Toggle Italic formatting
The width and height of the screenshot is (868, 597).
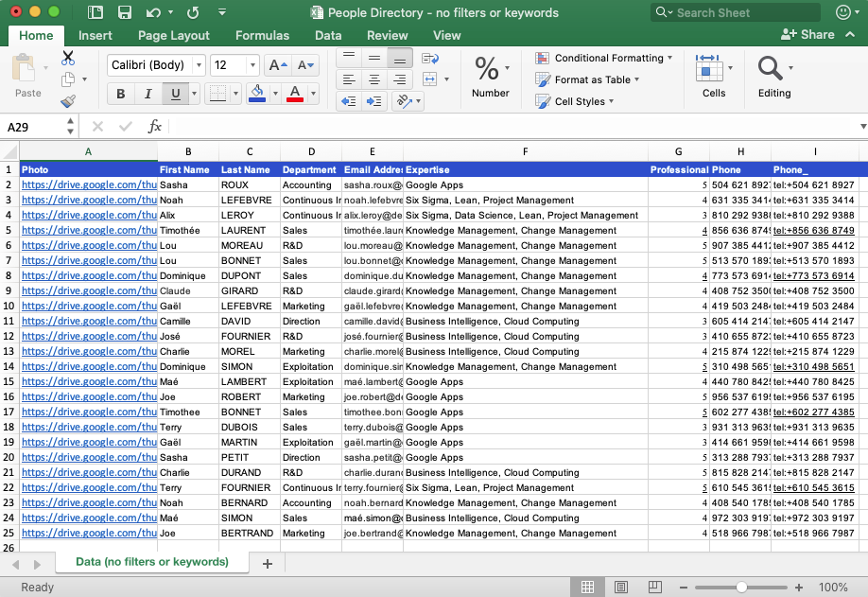(148, 94)
